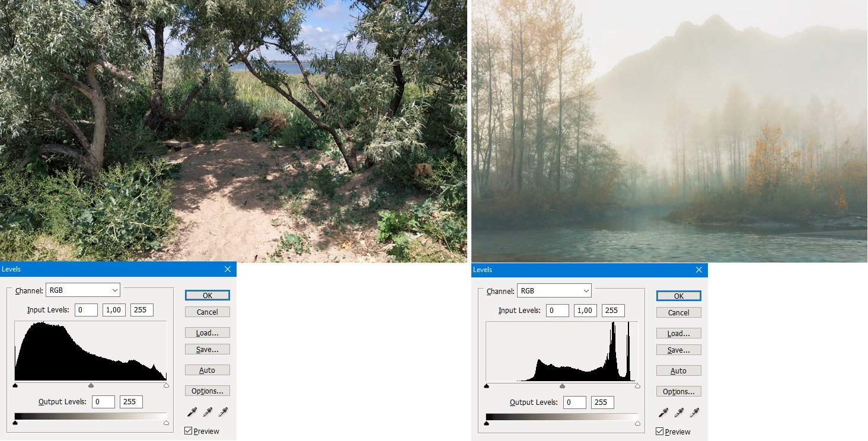
Task: Toggle Preview checkbox in the right Levels dialog
Action: pos(659,432)
